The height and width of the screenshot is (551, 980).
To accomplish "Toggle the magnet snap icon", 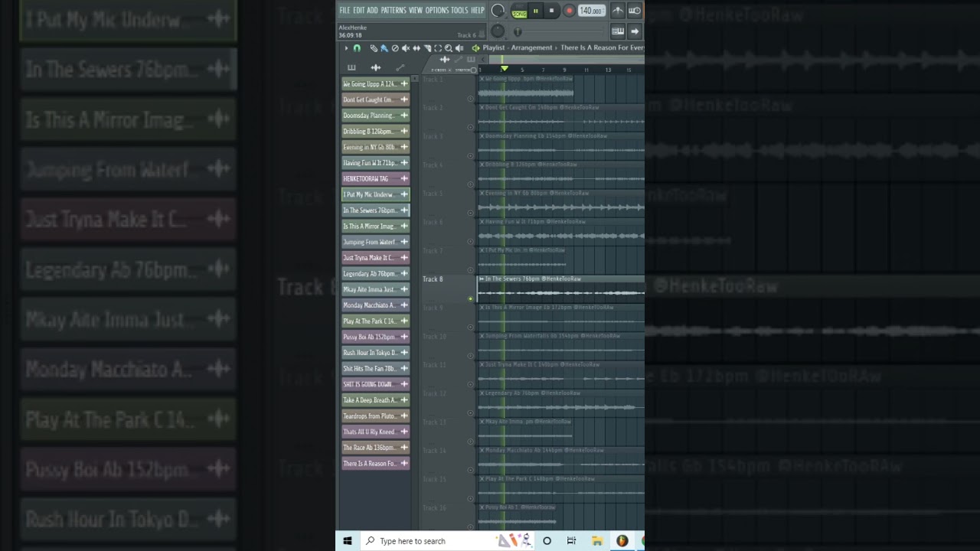I will click(357, 48).
